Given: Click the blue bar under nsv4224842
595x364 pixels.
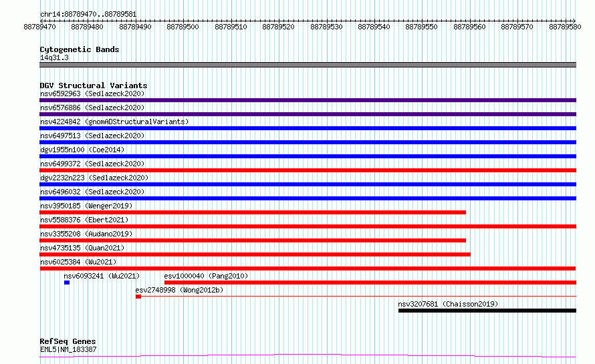Looking at the screenshot, I should (308, 128).
